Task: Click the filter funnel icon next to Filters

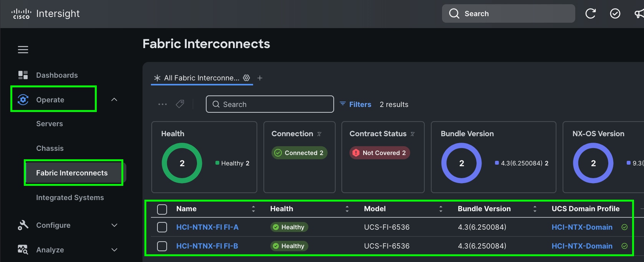Action: point(343,104)
